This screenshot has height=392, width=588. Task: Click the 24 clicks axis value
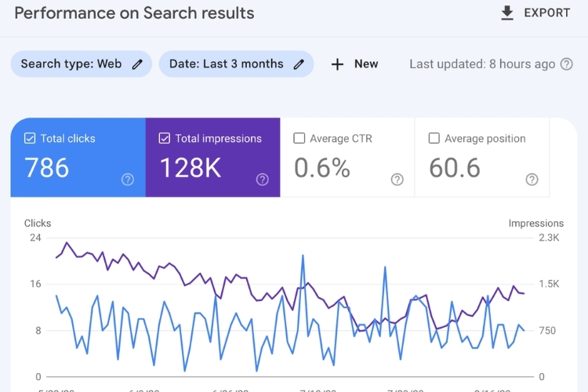35,238
